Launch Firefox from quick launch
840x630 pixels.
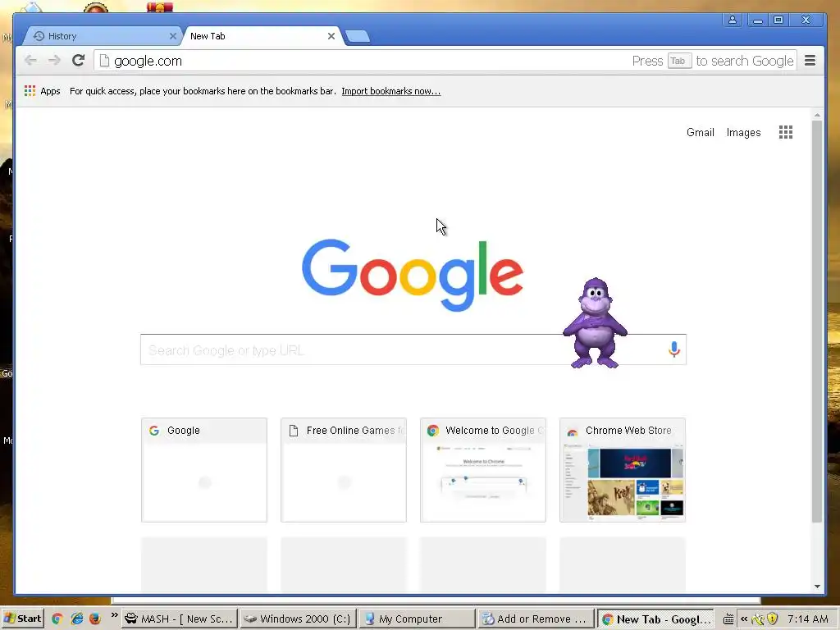click(x=95, y=619)
